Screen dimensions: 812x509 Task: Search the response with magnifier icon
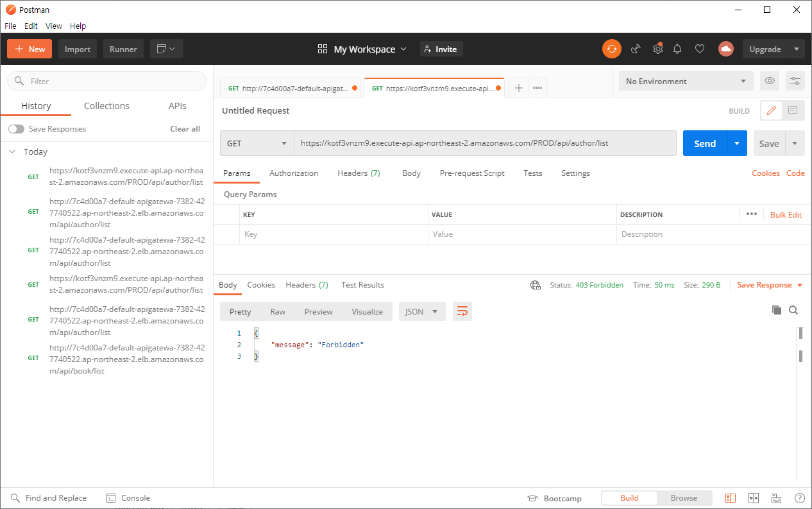[x=793, y=310]
